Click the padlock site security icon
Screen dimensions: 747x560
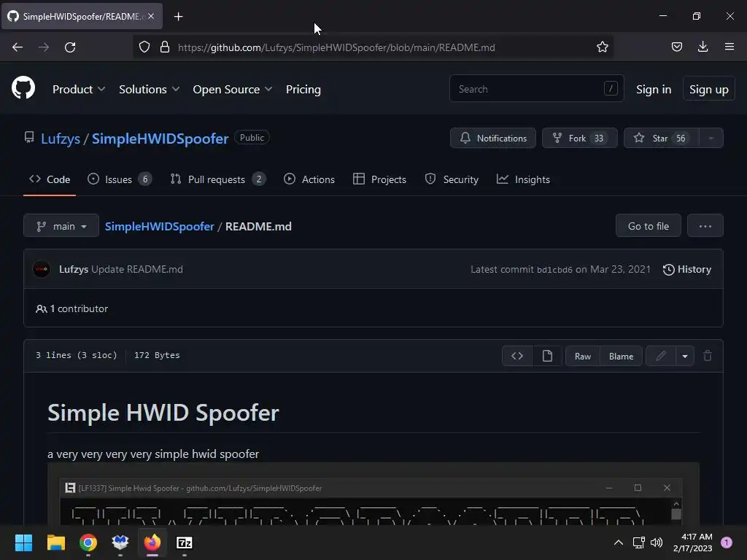[165, 47]
